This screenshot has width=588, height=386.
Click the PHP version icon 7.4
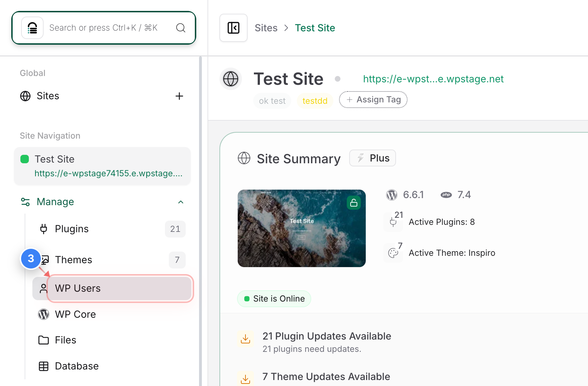[x=446, y=195]
